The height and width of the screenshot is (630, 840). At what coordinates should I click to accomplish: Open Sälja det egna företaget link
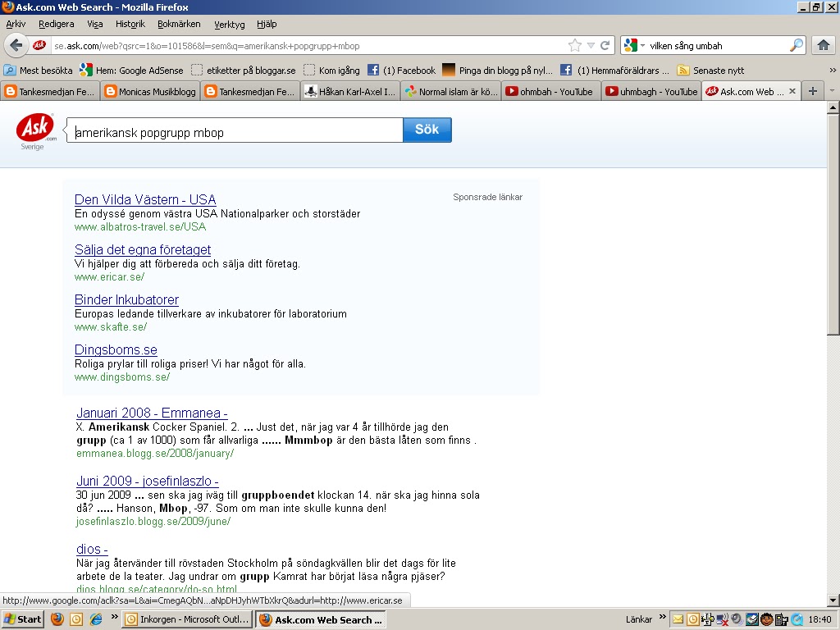click(143, 249)
